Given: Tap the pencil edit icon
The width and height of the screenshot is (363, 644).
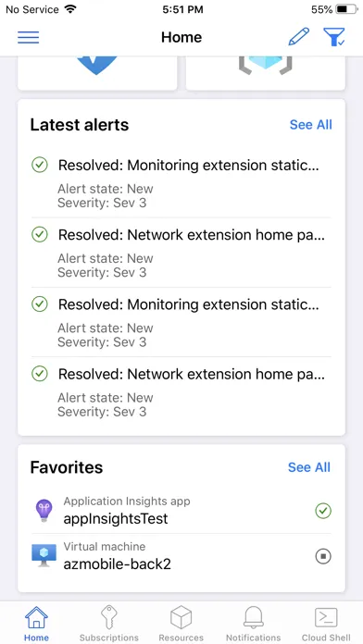Looking at the screenshot, I should pyautogui.click(x=299, y=37).
